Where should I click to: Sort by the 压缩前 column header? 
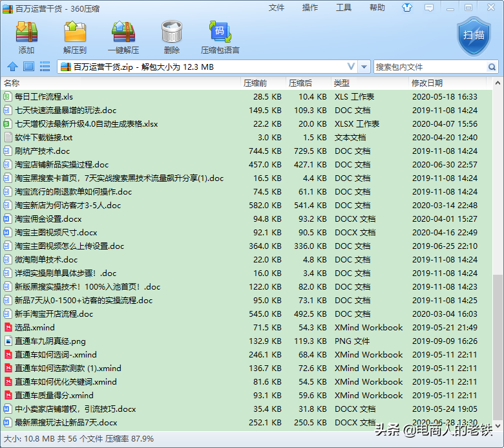263,83
